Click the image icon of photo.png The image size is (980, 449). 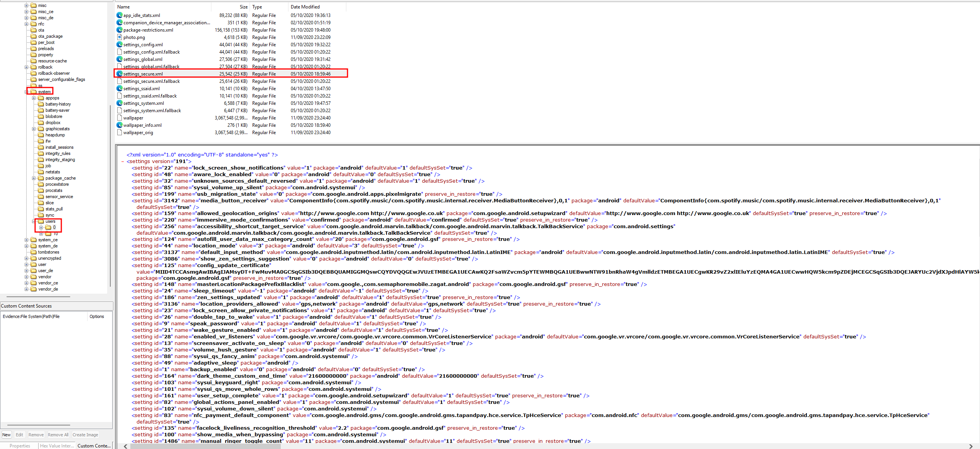(120, 37)
